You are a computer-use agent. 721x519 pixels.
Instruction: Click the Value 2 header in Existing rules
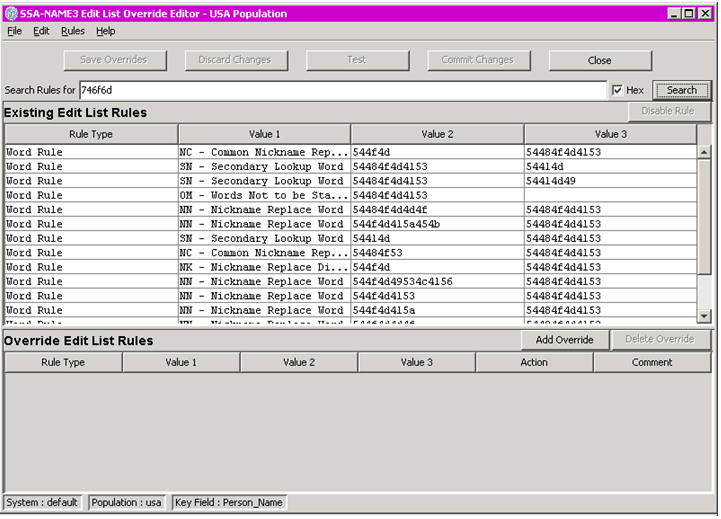click(437, 134)
